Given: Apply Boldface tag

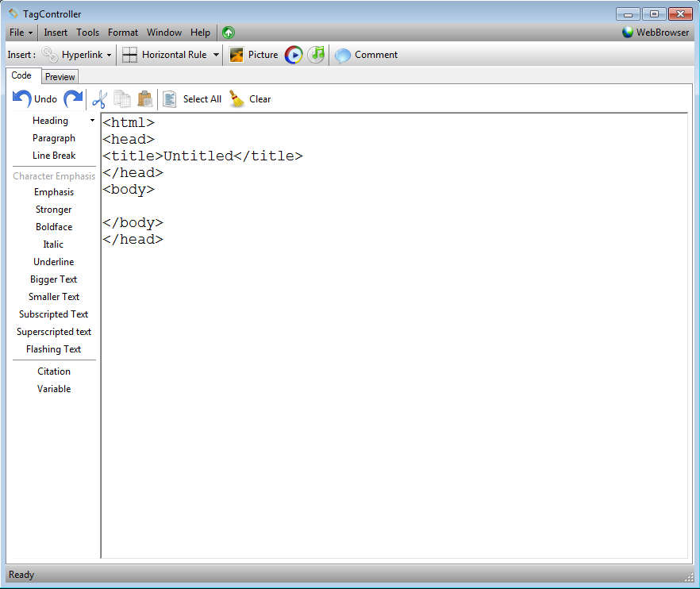Looking at the screenshot, I should [54, 227].
